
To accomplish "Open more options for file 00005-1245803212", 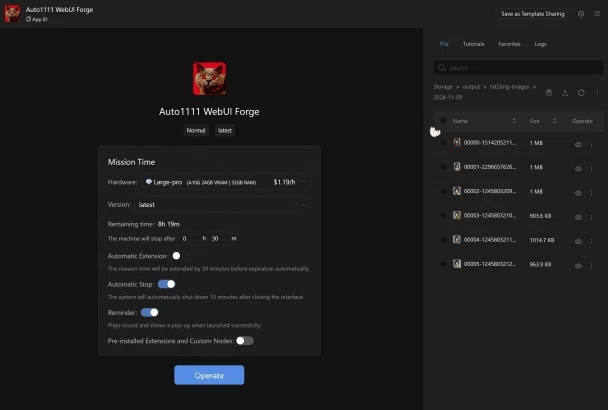I will [x=591, y=266].
